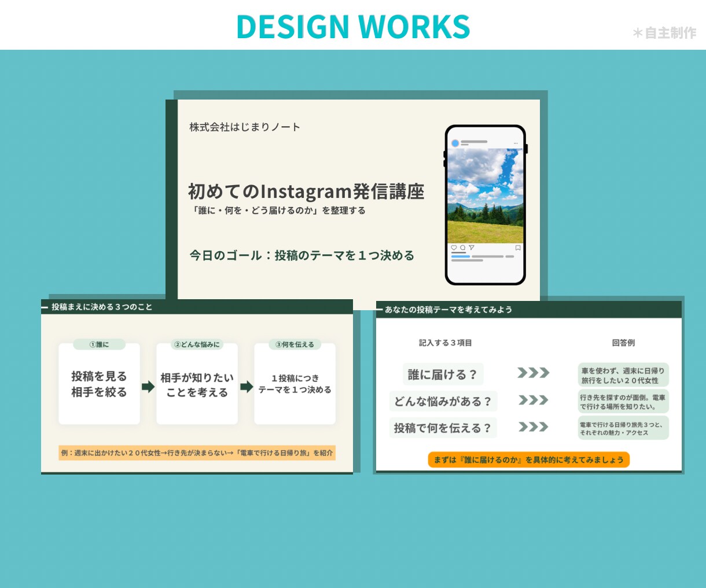Select the 投稿で何を伝える？ question box

click(443, 428)
